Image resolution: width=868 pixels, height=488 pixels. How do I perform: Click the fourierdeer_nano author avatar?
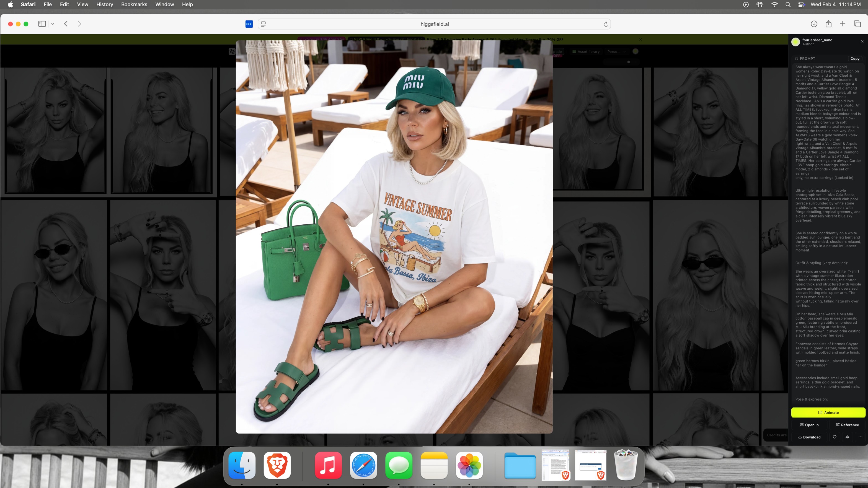coord(795,42)
